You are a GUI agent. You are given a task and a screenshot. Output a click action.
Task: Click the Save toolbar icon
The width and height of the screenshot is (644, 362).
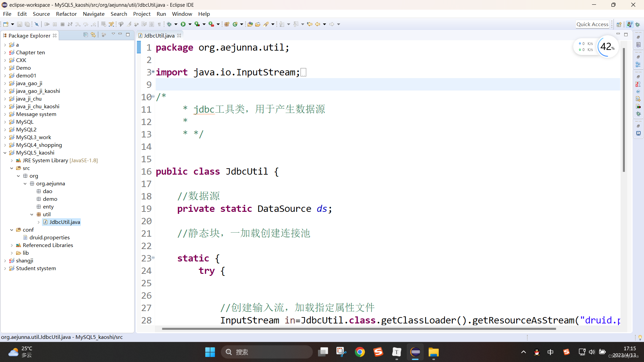[x=19, y=24]
